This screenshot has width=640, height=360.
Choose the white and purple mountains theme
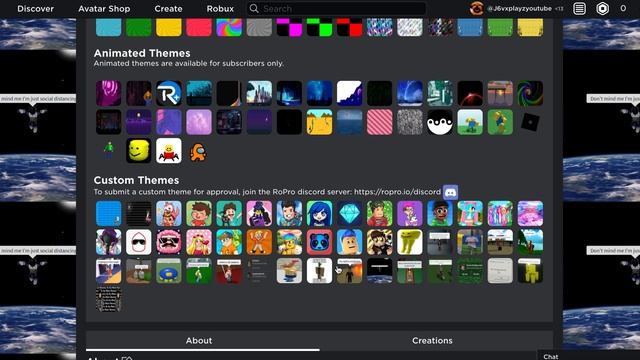click(x=349, y=93)
